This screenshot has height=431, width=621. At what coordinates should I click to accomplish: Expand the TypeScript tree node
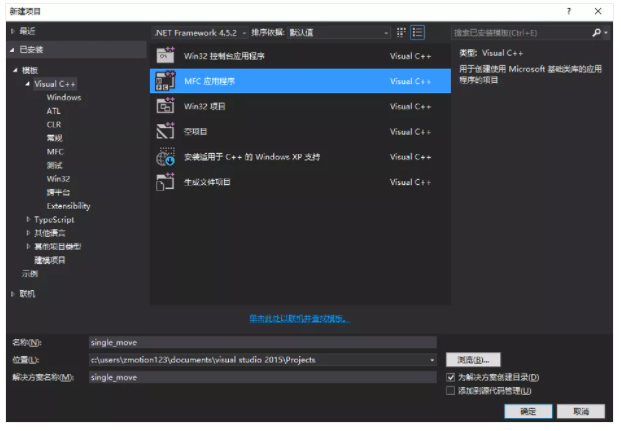tap(28, 219)
